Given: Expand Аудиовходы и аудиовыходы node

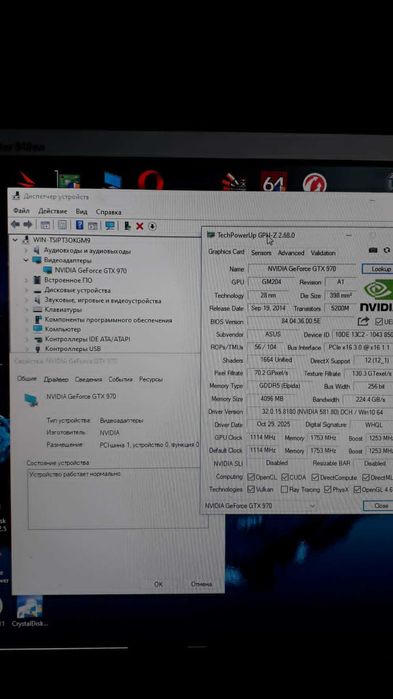Looking at the screenshot, I should point(26,251).
